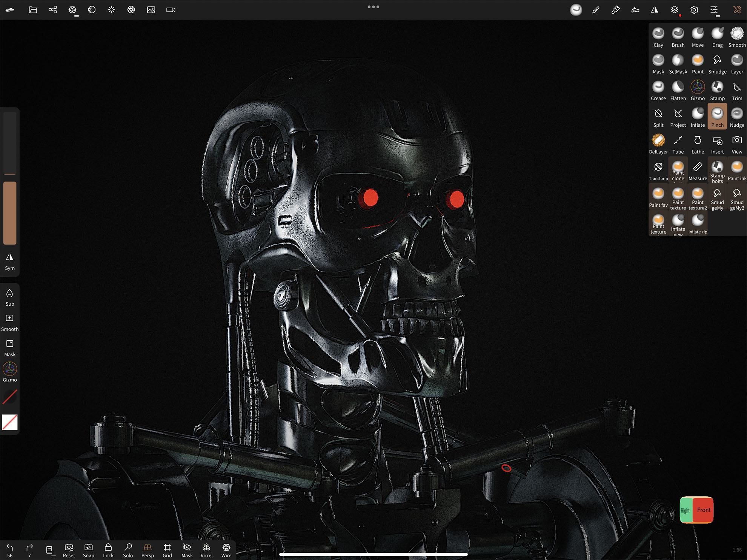
Task: Open the files folder menu
Action: (33, 10)
